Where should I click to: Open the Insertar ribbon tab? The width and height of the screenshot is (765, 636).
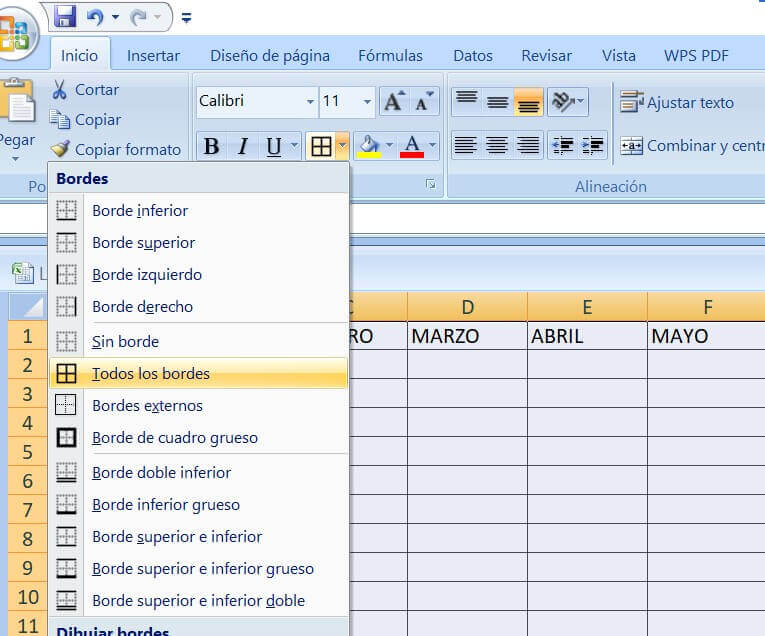(x=153, y=56)
